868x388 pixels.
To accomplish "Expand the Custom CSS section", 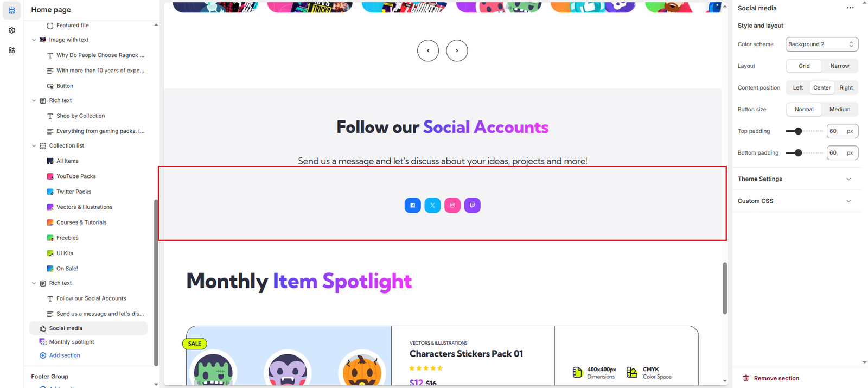I will click(796, 201).
